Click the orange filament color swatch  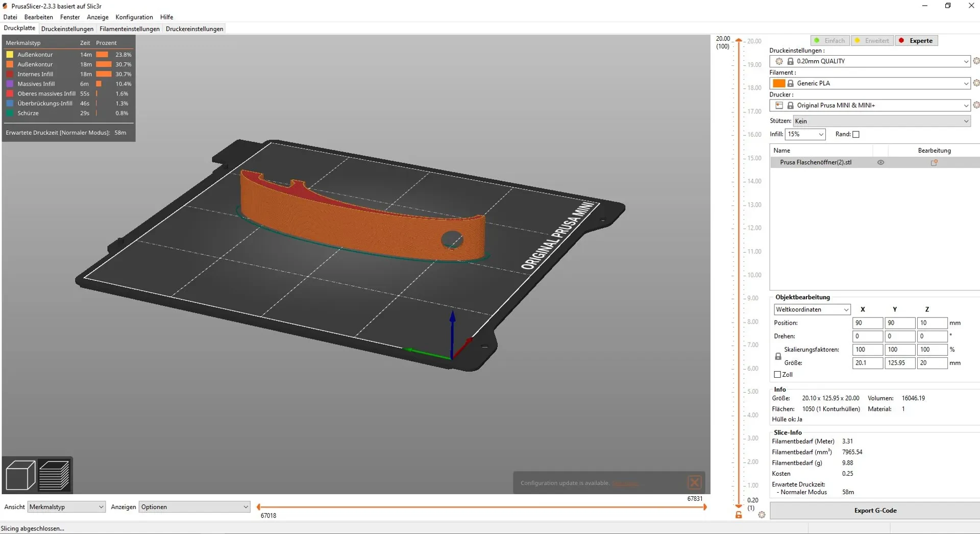point(779,83)
